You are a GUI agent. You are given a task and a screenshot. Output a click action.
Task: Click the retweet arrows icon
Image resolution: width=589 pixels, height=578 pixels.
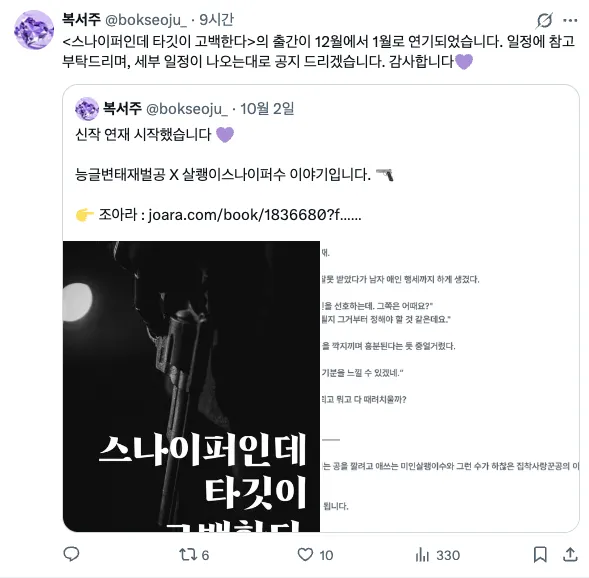click(x=187, y=554)
